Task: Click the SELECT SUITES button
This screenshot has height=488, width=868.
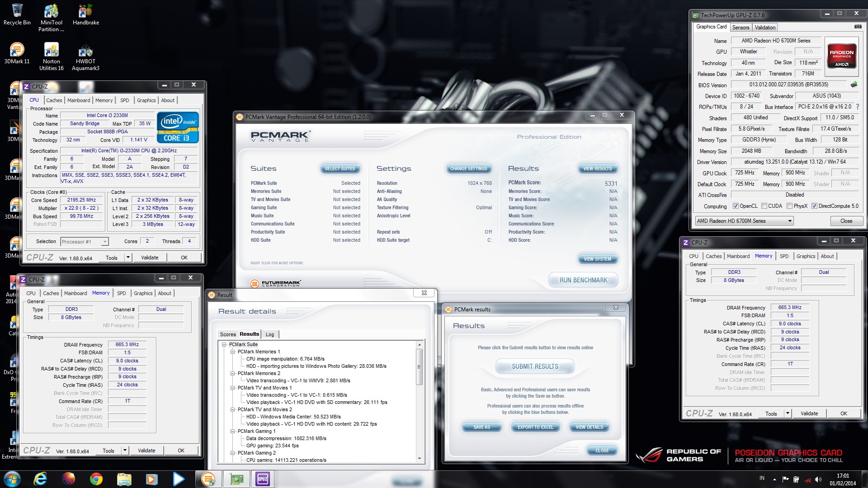Action: click(340, 169)
